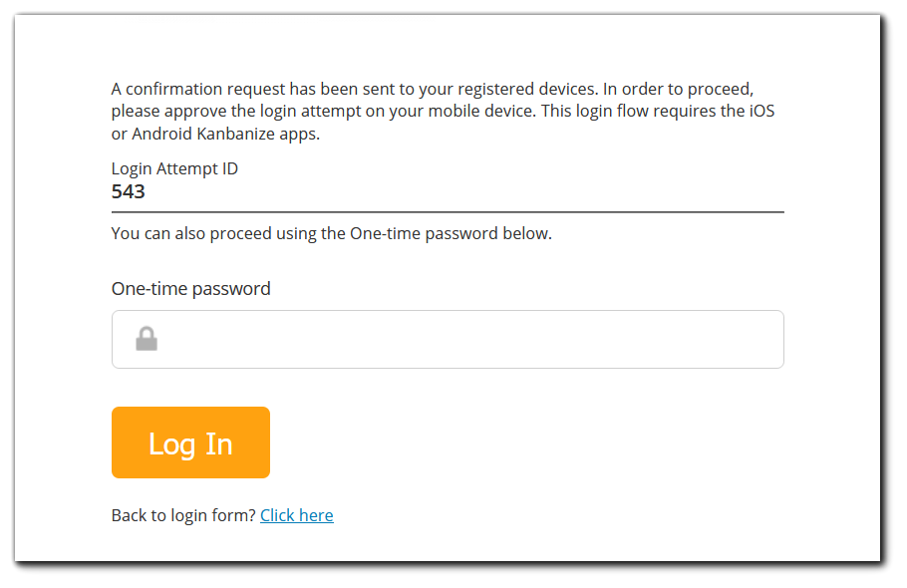Click the phrase 'registered devices'
The height and width of the screenshot is (588, 907).
tap(527, 89)
